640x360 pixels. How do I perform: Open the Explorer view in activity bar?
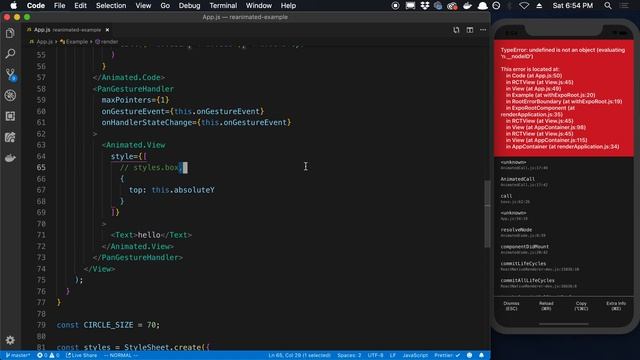[x=10, y=33]
